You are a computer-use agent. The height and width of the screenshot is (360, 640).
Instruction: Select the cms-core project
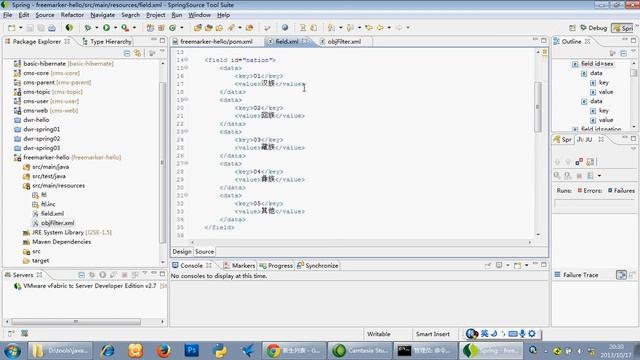tap(47, 73)
